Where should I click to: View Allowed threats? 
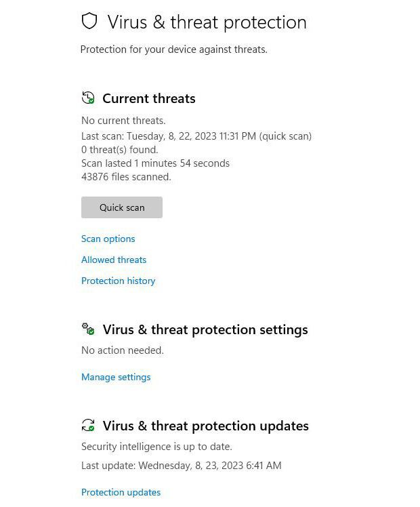click(114, 260)
